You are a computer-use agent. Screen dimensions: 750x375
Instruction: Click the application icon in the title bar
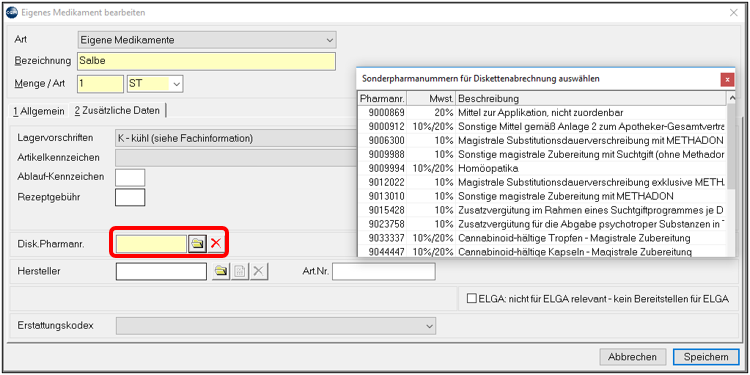(12, 13)
